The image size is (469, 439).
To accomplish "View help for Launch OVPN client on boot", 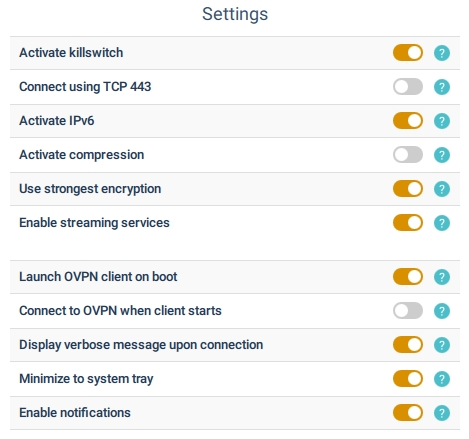I will point(442,277).
